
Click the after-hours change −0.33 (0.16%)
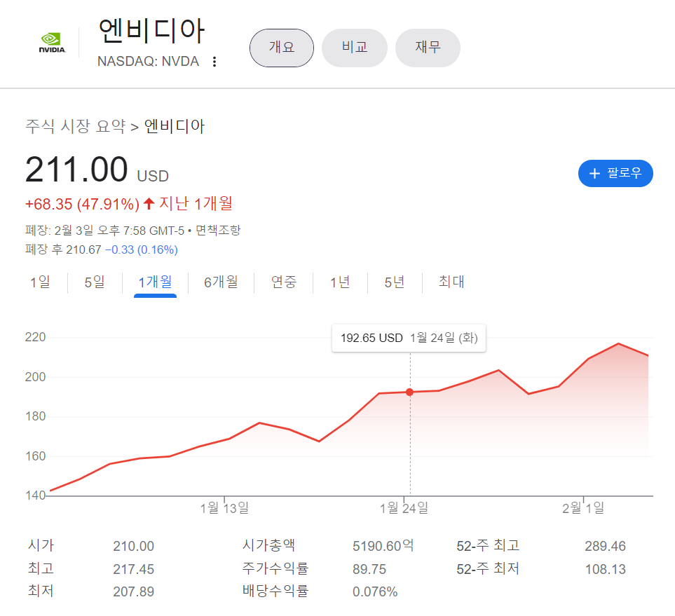(x=141, y=249)
